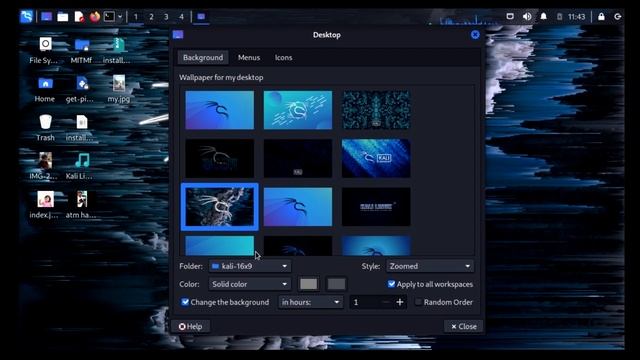This screenshot has height=360, width=640.
Task: Open the in hours interval dropdown
Action: pos(311,302)
